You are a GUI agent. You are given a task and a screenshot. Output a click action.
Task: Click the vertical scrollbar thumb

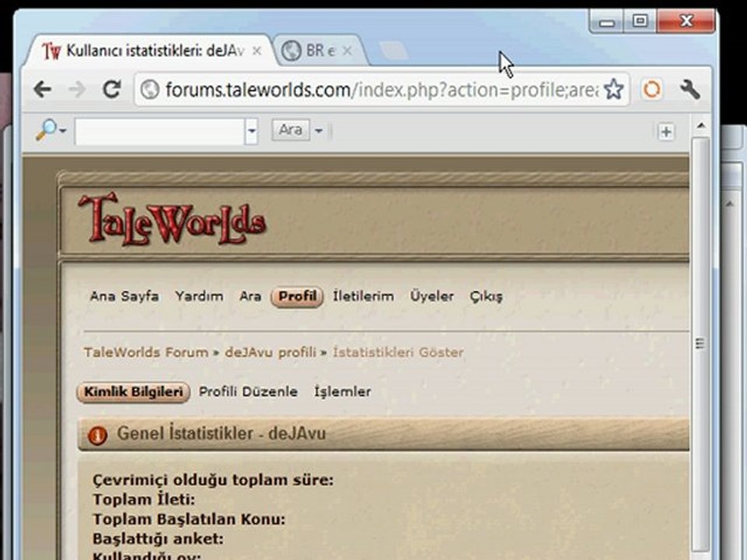click(700, 343)
